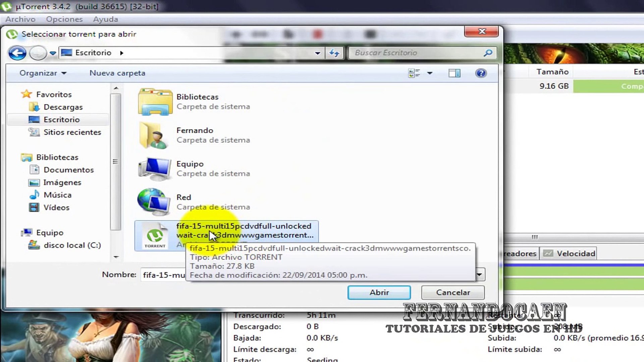
Task: Open the Ayuda menu
Action: [105, 19]
